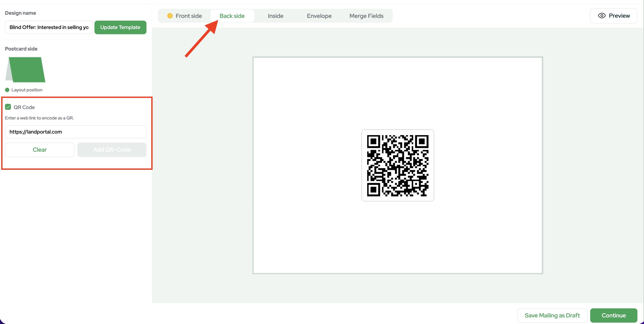
Task: Open the Preview button
Action: [614, 16]
